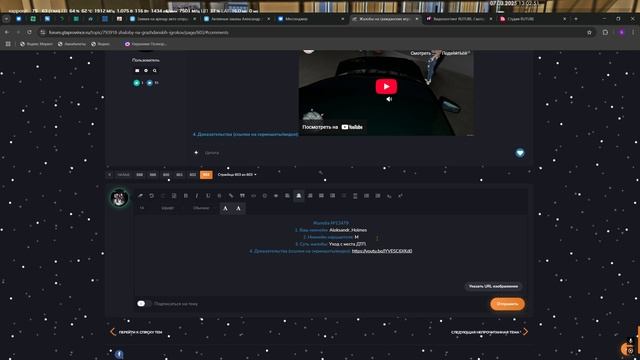
Task: Open the browser extensions puzzle icon
Action: [605, 32]
